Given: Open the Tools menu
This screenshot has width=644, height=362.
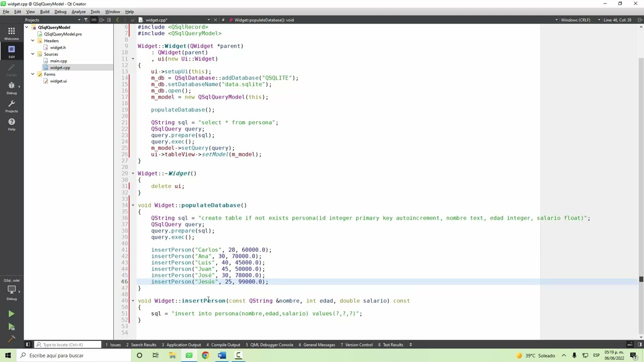Looking at the screenshot, I should [x=95, y=12].
